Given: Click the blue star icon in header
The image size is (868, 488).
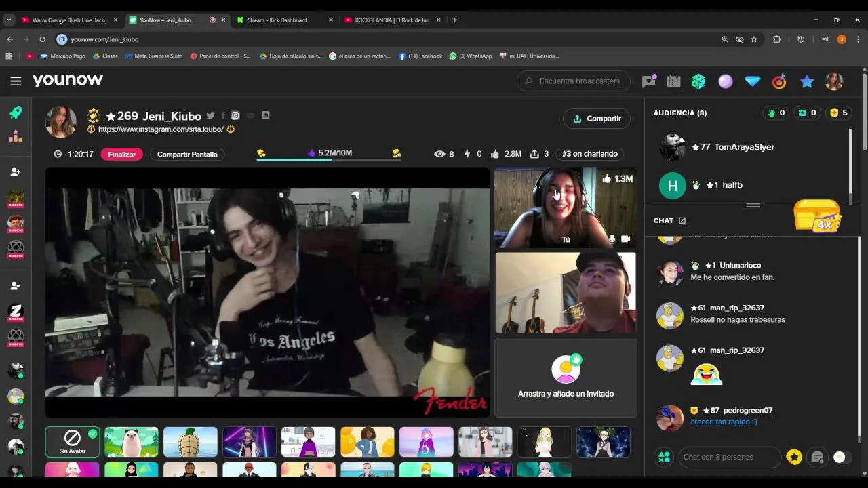Looking at the screenshot, I should coord(806,81).
